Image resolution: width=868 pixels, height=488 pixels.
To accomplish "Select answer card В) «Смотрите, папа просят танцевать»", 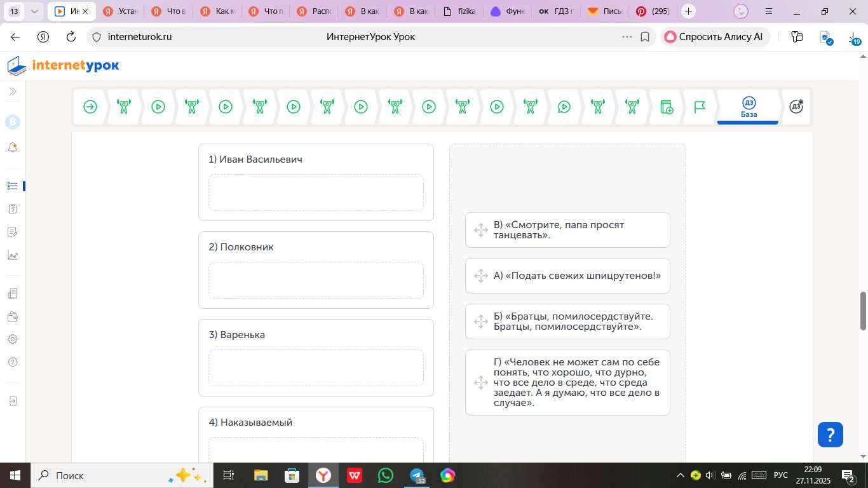I will (567, 230).
